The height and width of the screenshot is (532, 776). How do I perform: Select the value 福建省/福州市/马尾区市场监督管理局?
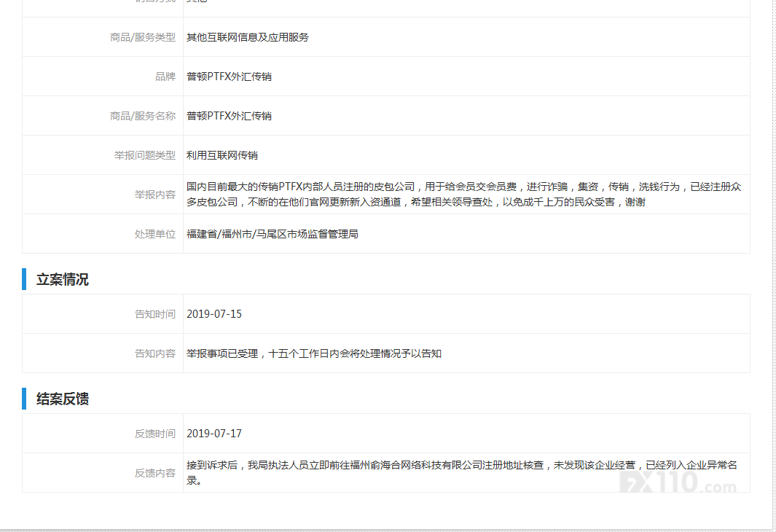273,234
